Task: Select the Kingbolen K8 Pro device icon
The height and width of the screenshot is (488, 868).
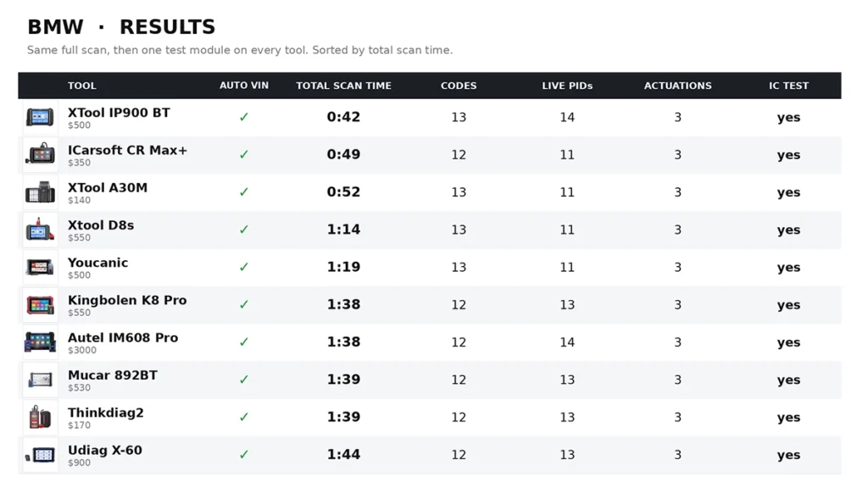Action: point(40,305)
